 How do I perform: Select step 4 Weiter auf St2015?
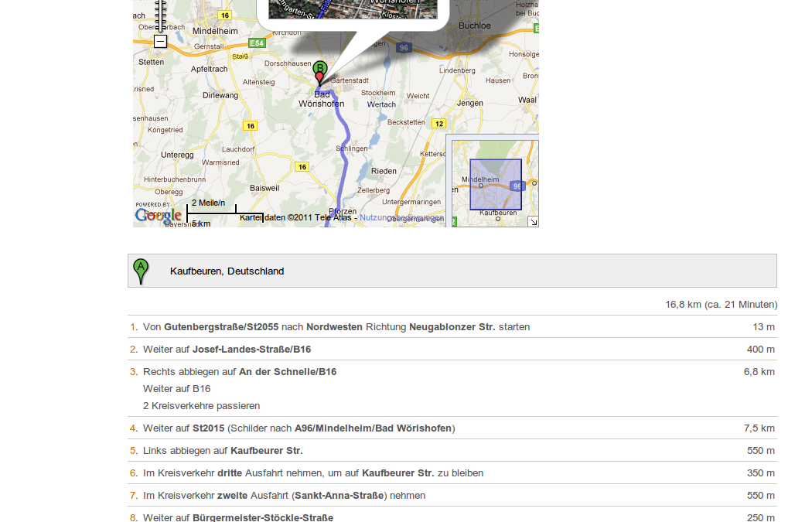pos(452,428)
